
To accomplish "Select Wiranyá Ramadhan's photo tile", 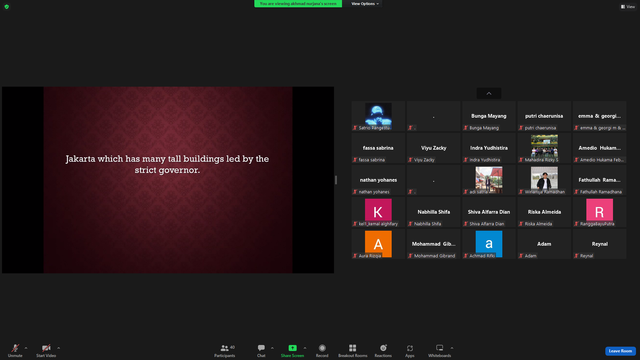I will click(x=544, y=180).
